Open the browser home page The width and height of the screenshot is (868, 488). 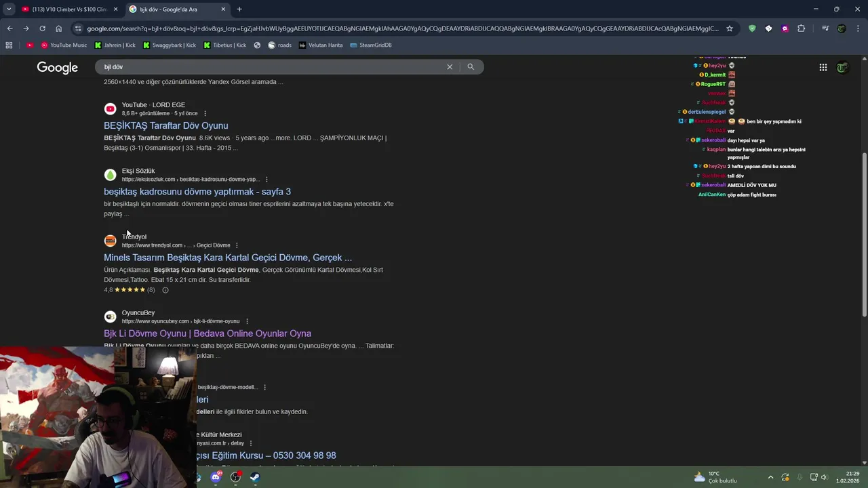click(x=58, y=28)
